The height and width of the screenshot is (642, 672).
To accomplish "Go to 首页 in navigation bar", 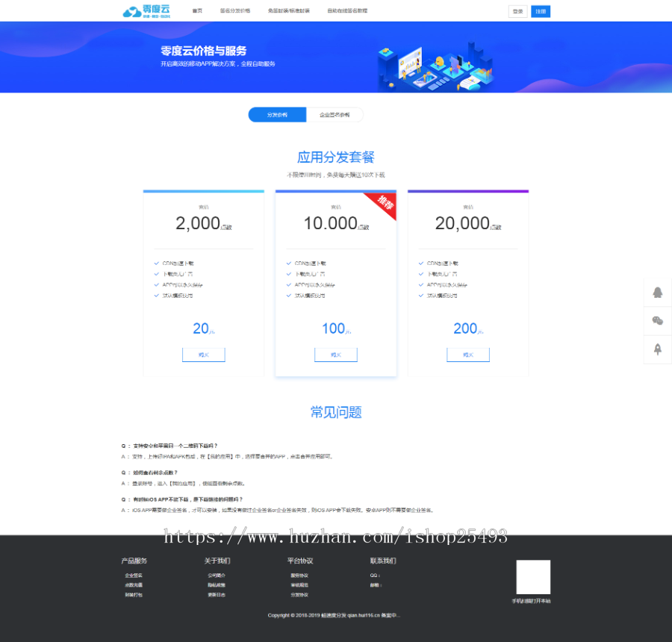I will [197, 11].
